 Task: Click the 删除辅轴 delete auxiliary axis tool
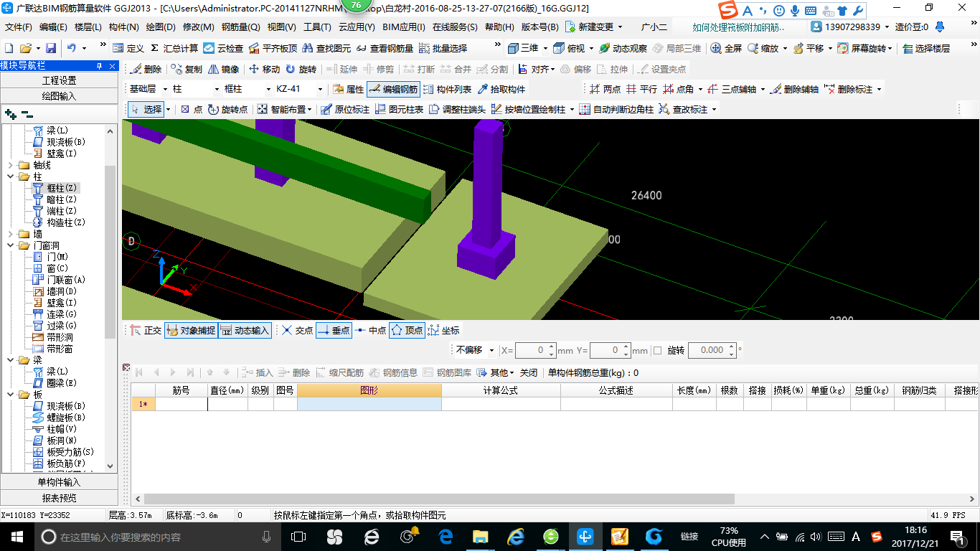(x=794, y=89)
